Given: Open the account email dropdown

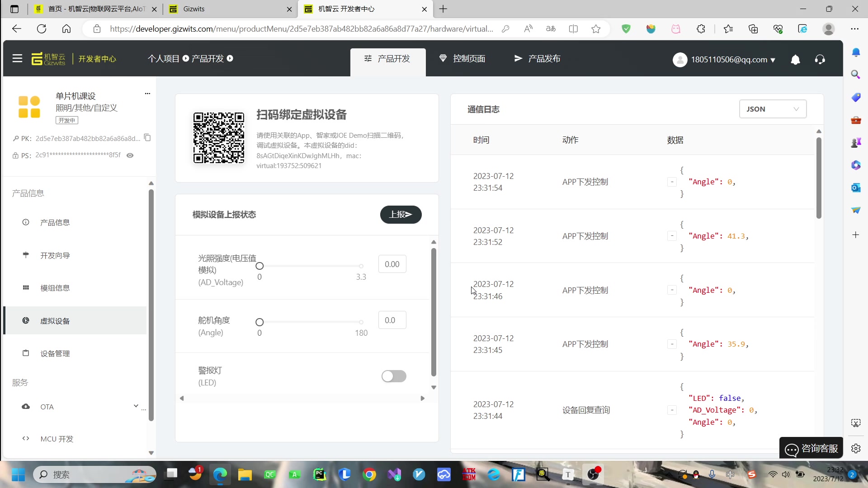Looking at the screenshot, I should 732,60.
